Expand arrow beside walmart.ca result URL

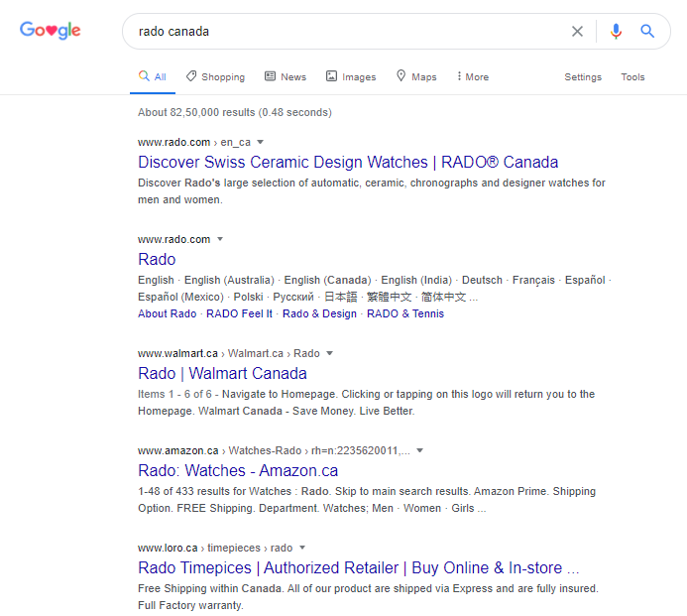tap(329, 353)
